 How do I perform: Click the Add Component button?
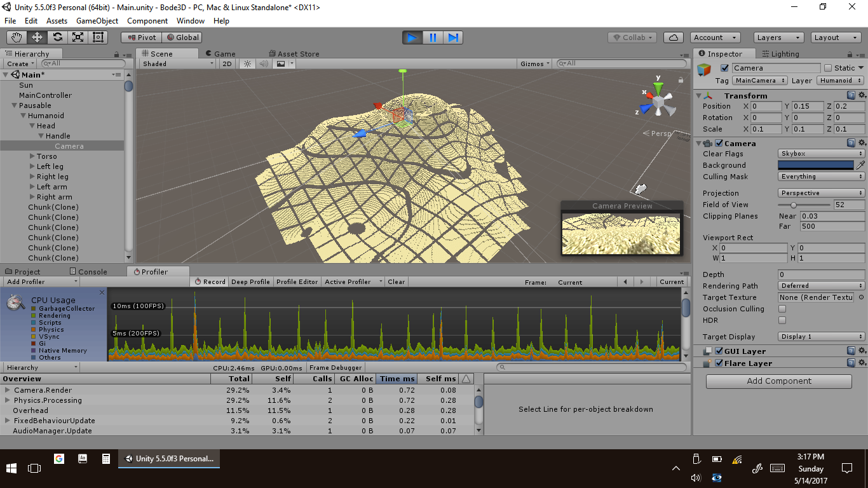click(778, 381)
